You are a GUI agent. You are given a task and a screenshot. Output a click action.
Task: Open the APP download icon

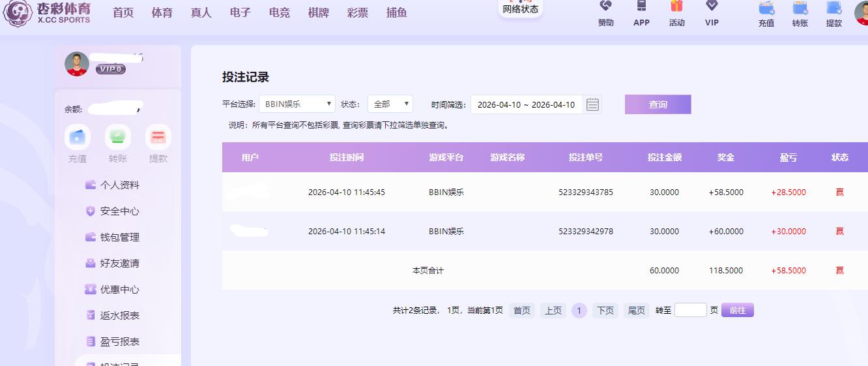click(641, 7)
